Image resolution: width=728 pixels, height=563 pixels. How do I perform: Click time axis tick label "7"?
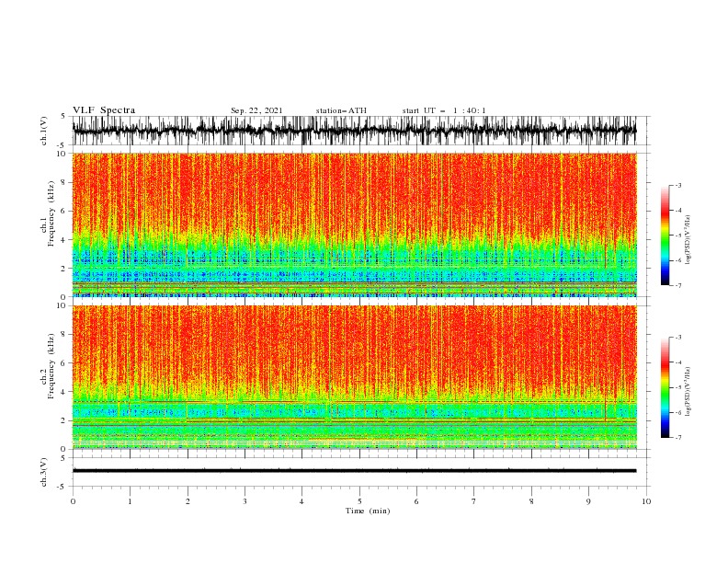click(474, 501)
